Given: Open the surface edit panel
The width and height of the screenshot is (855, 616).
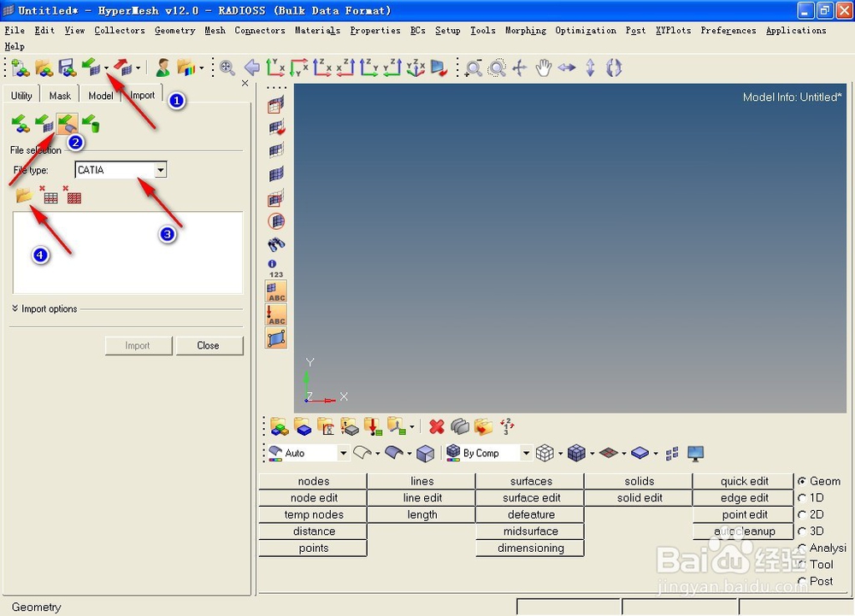Looking at the screenshot, I should pos(531,498).
